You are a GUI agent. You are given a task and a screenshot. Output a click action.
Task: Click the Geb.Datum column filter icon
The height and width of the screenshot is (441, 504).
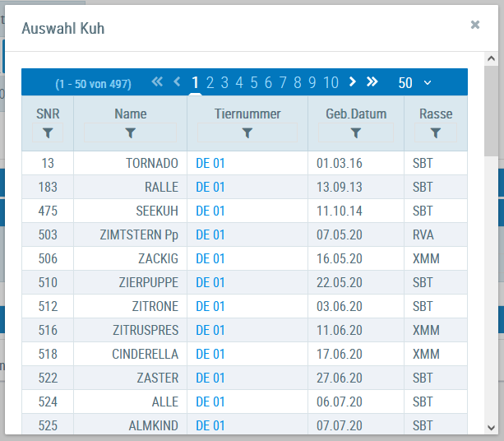coord(355,132)
